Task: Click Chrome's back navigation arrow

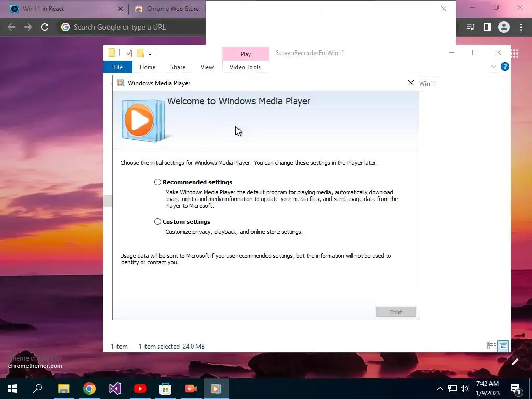Action: pos(11,27)
